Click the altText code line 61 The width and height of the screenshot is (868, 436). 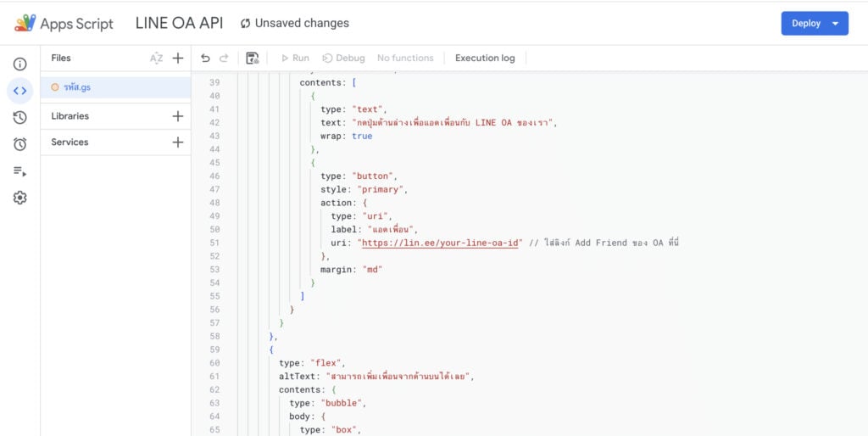(377, 377)
